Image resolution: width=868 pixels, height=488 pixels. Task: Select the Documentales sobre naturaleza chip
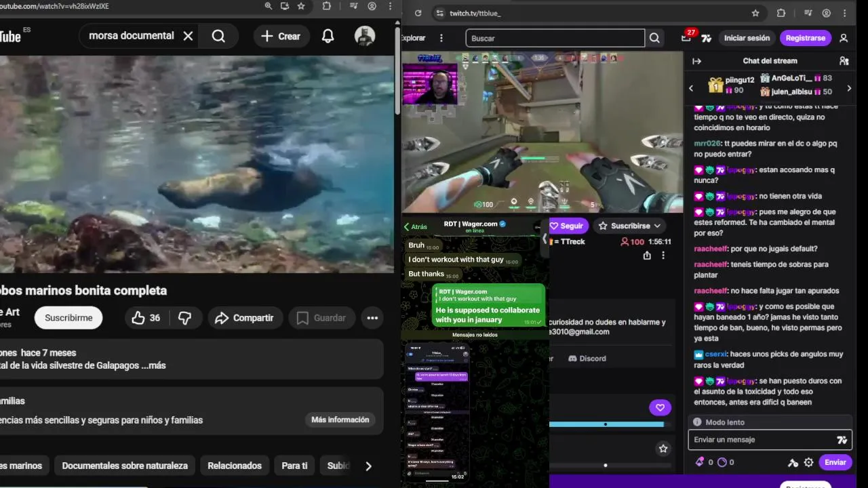pyautogui.click(x=125, y=466)
